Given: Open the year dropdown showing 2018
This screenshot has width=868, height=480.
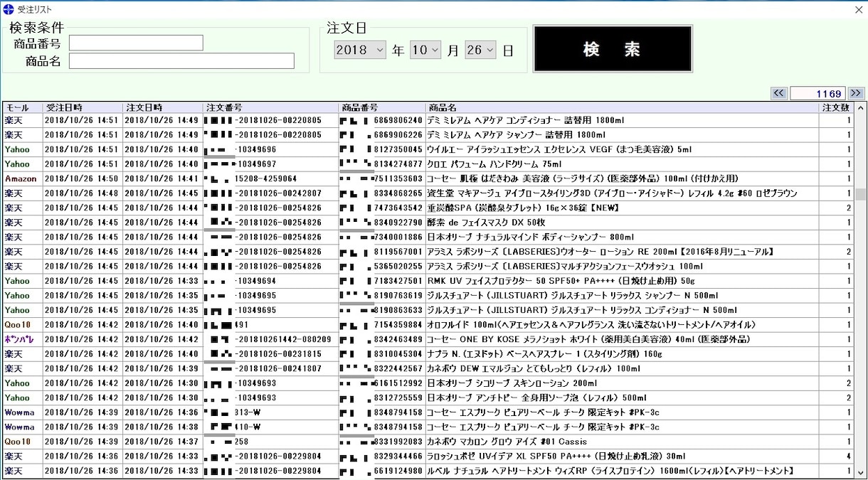Looking at the screenshot, I should pyautogui.click(x=360, y=50).
